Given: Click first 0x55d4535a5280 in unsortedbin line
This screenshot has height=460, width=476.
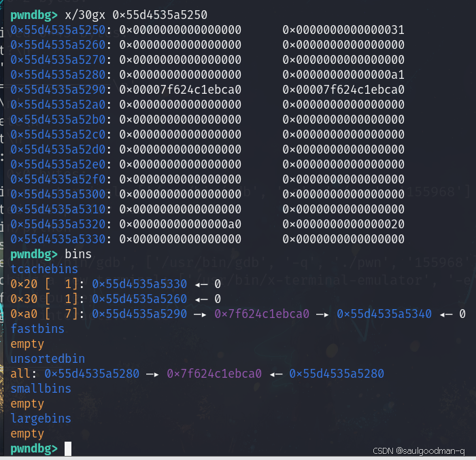Looking at the screenshot, I should 92,374.
